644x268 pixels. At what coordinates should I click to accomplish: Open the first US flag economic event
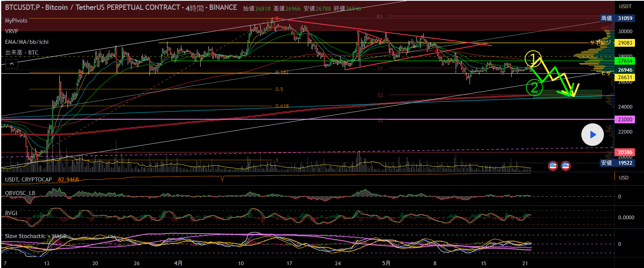pos(553,166)
